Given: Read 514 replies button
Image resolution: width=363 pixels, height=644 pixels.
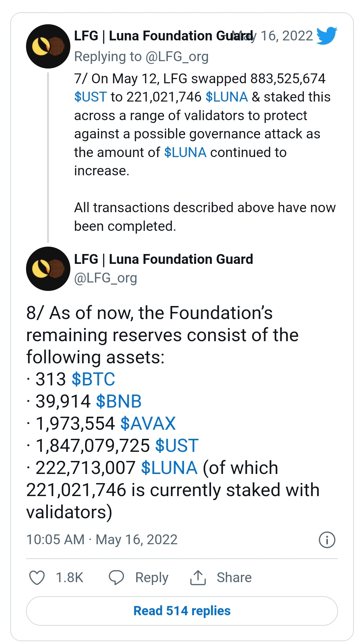Looking at the screenshot, I should [182, 611].
